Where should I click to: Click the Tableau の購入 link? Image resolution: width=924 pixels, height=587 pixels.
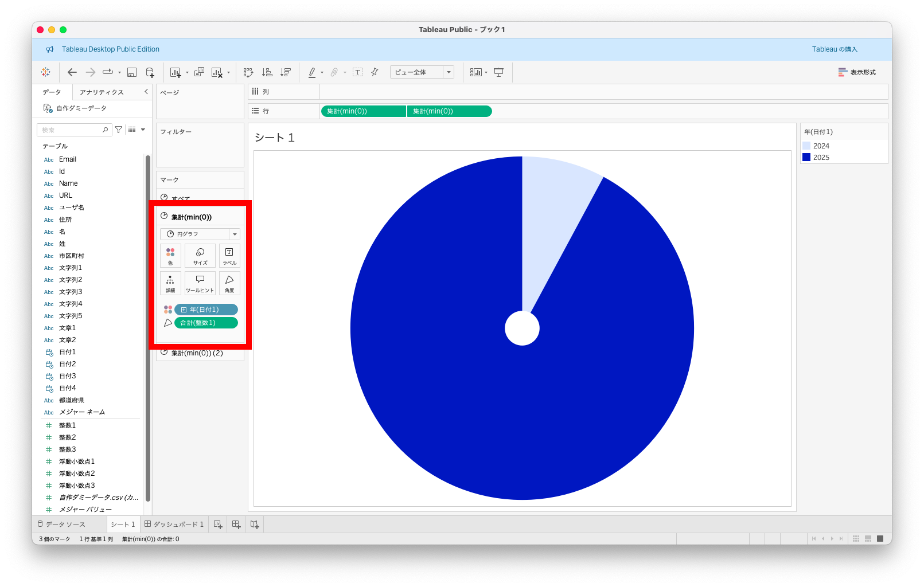point(835,49)
